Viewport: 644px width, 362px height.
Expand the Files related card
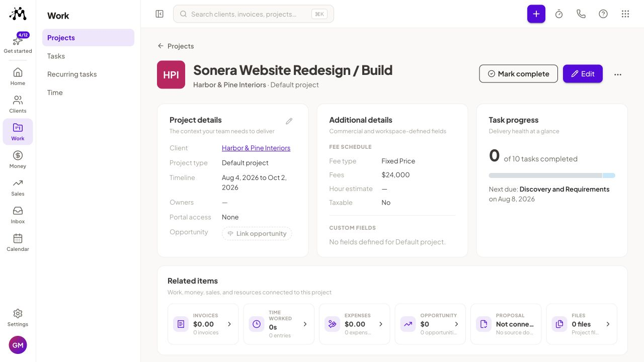pos(582,324)
